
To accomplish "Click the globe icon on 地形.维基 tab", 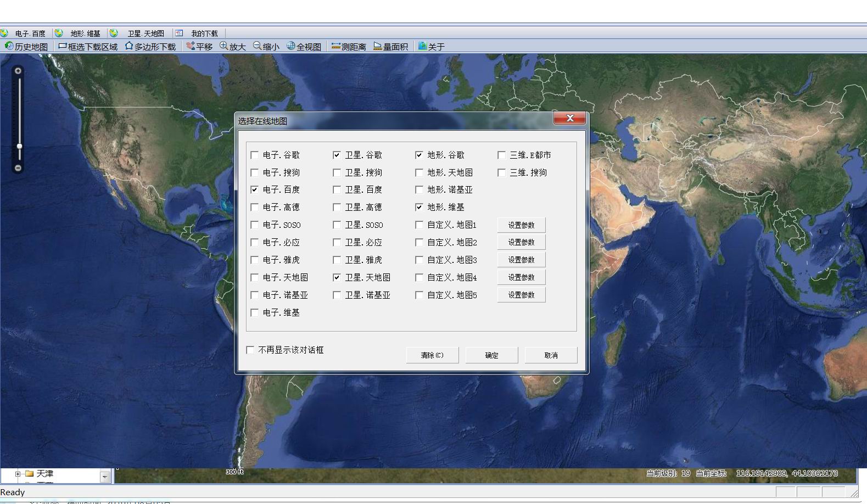I will click(x=59, y=33).
